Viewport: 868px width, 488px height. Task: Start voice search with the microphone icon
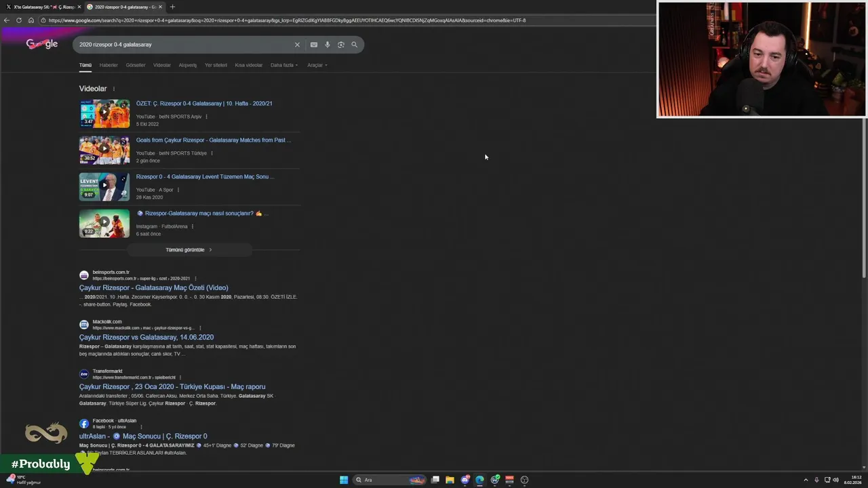pos(327,45)
